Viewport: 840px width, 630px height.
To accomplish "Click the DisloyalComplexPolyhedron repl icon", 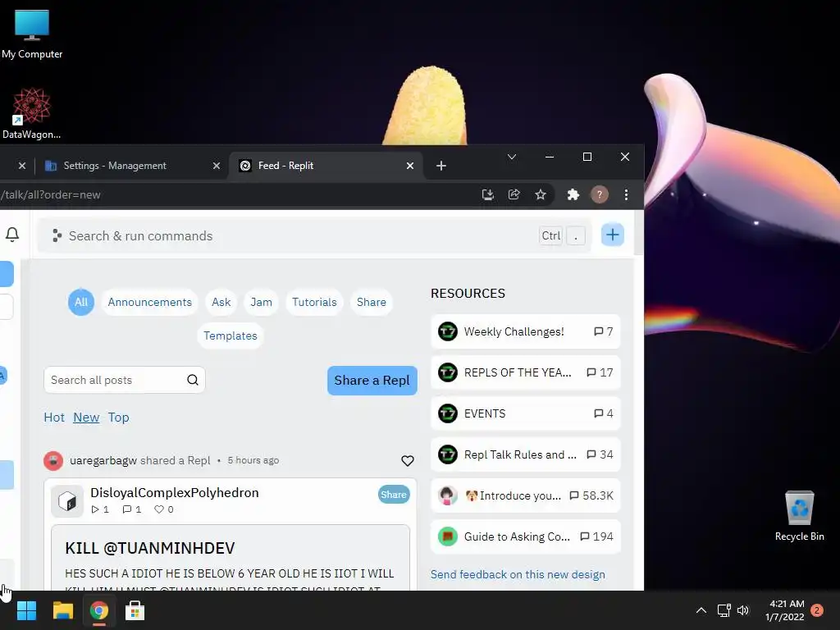I will point(67,501).
